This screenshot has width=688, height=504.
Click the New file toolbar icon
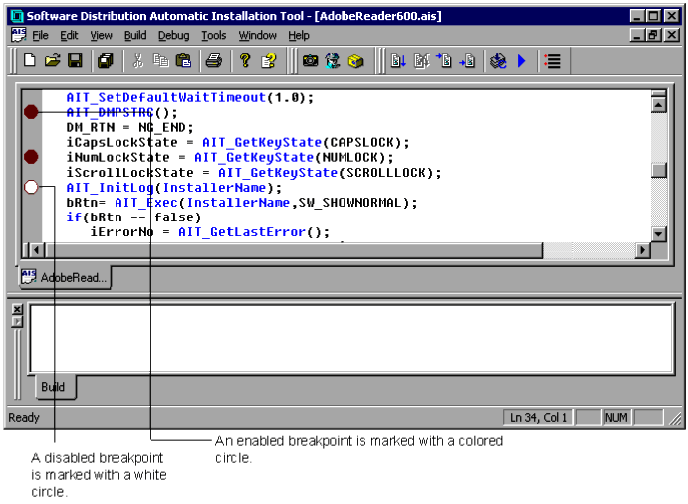click(30, 61)
